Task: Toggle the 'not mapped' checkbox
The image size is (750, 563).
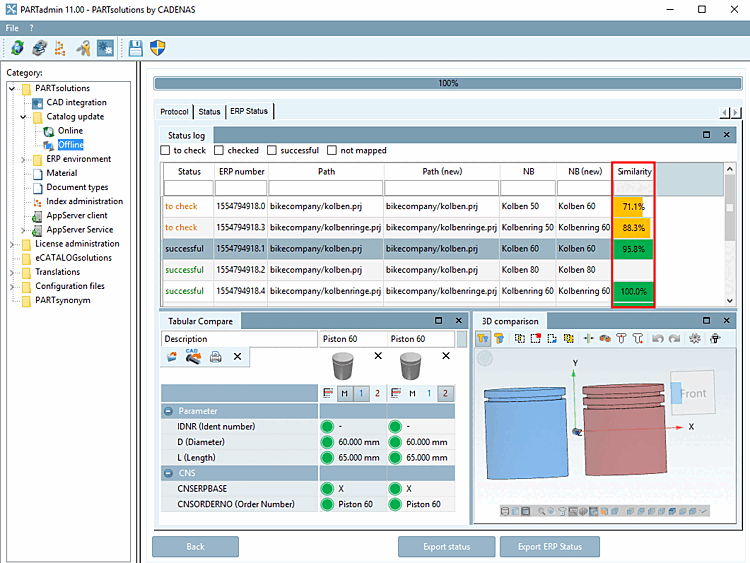Action: [332, 151]
